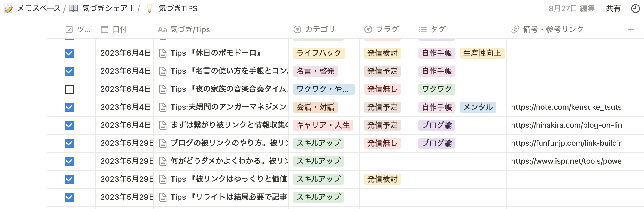The height and width of the screenshot is (209, 644).
Task: Click the 気づきシェア book breadcrumb icon
Action: 73,8
